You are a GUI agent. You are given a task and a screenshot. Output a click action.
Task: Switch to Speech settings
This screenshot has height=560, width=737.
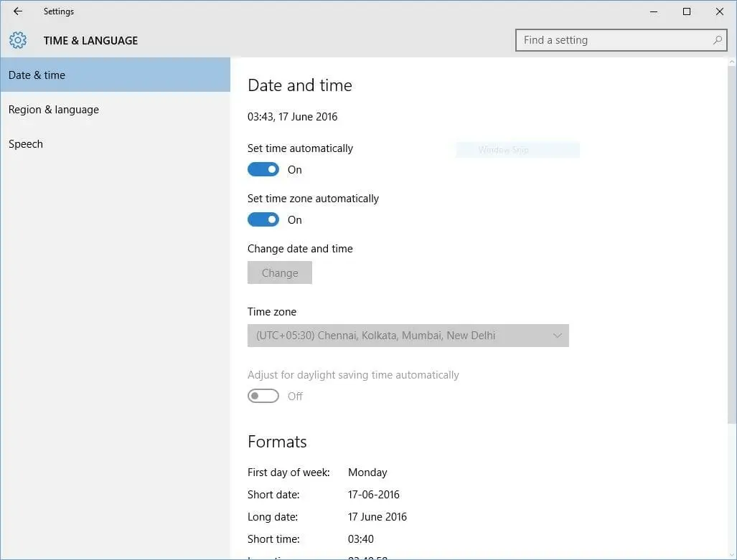coord(115,143)
